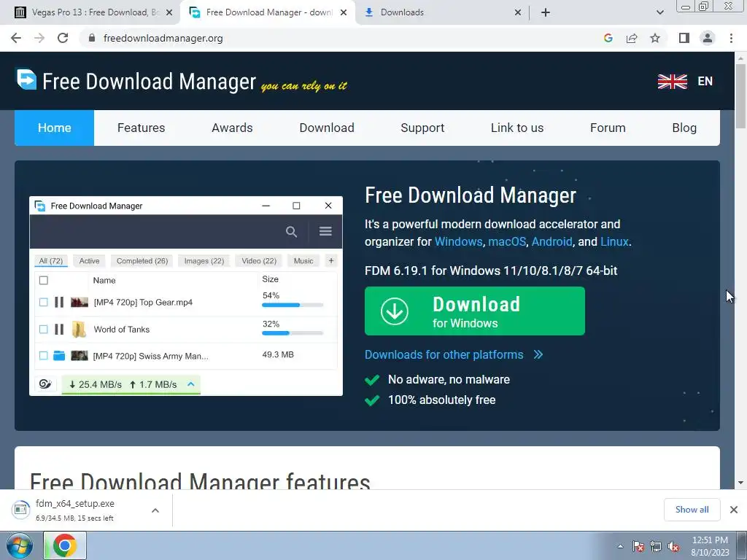Open the Features navigation item
This screenshot has width=747, height=560.
pyautogui.click(x=141, y=128)
